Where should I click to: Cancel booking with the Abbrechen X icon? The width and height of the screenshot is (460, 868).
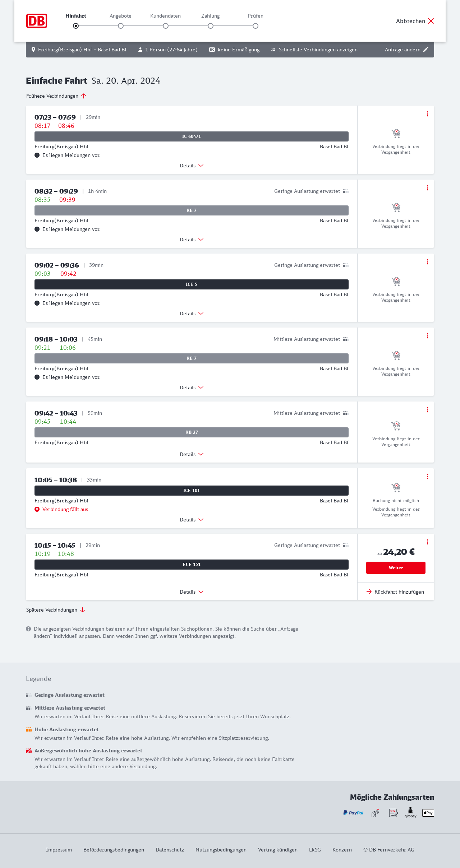431,21
